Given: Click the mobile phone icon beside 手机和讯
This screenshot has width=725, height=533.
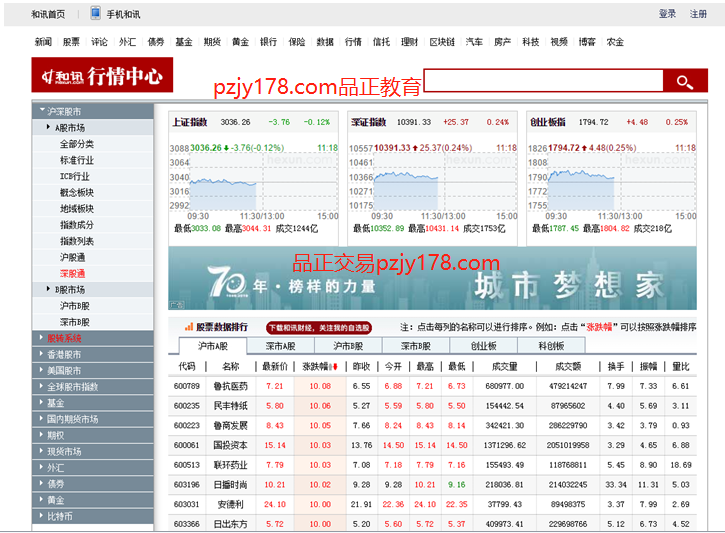Looking at the screenshot, I should tap(95, 13).
